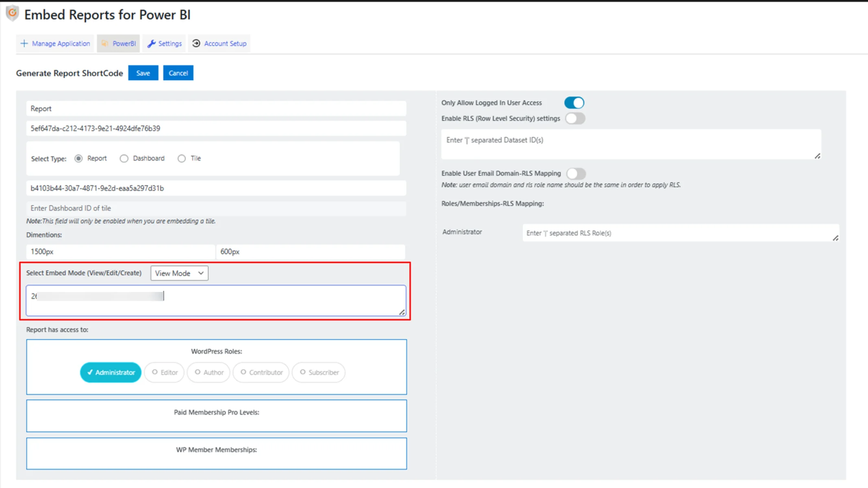The width and height of the screenshot is (868, 488).
Task: Disable Only Allow Logged In User Access
Action: point(574,103)
